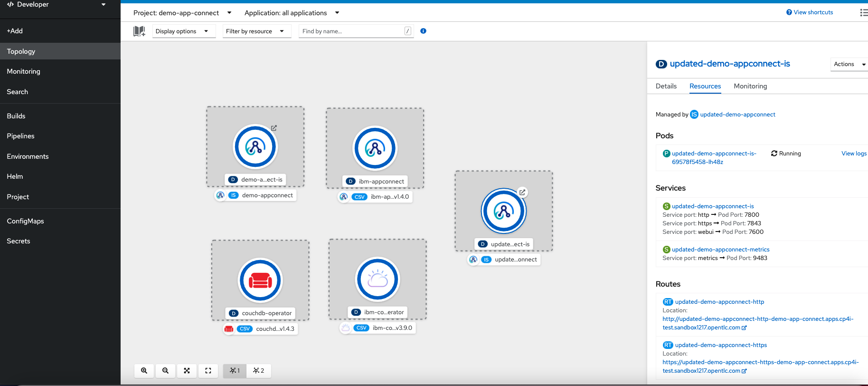This screenshot has width=868, height=386.
Task: Click the blue info icon
Action: click(423, 31)
